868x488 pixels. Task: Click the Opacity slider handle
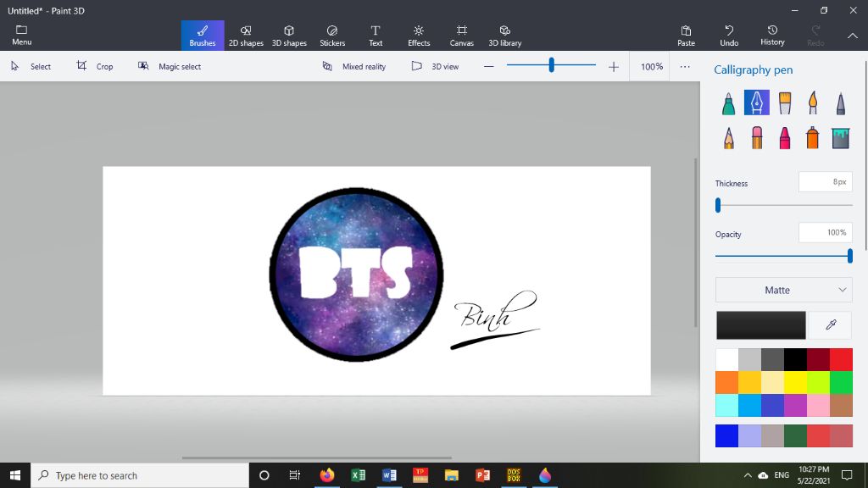[849, 256]
